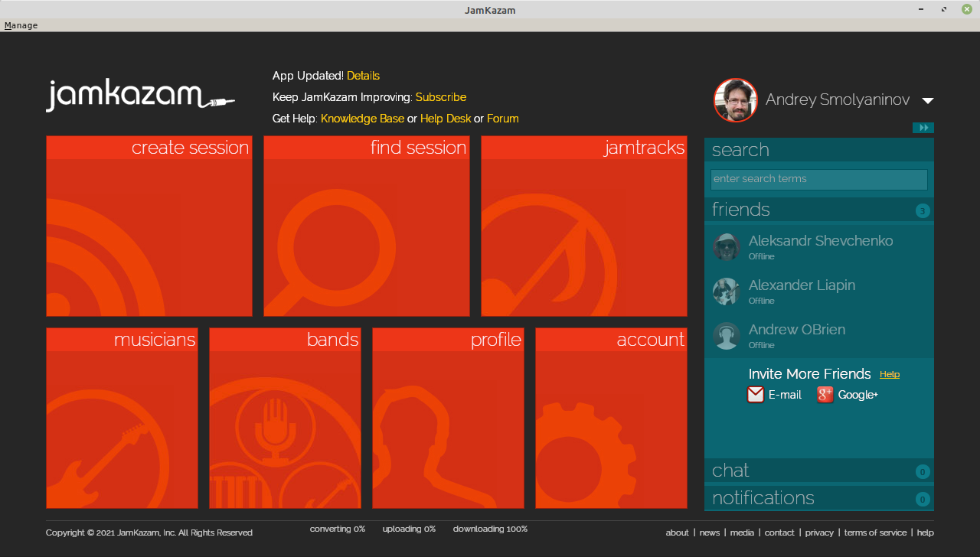This screenshot has width=980, height=557.
Task: Click the Google+ invite icon
Action: tap(825, 395)
